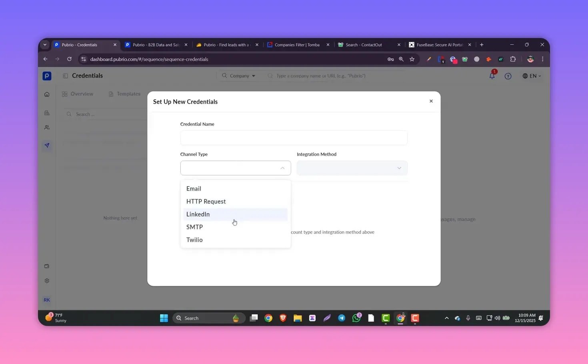Collapse the Channel Type dropdown chevron

point(282,168)
